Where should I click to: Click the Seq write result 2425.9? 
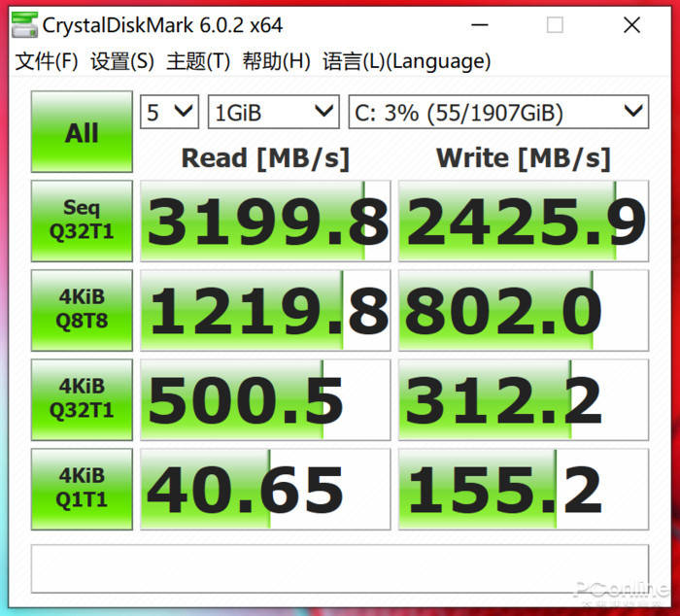524,221
